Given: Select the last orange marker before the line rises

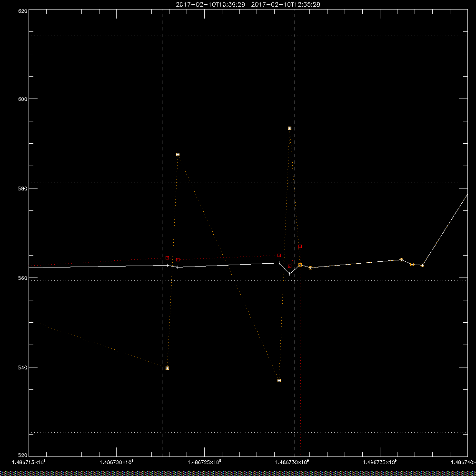Looking at the screenshot, I should tap(423, 265).
